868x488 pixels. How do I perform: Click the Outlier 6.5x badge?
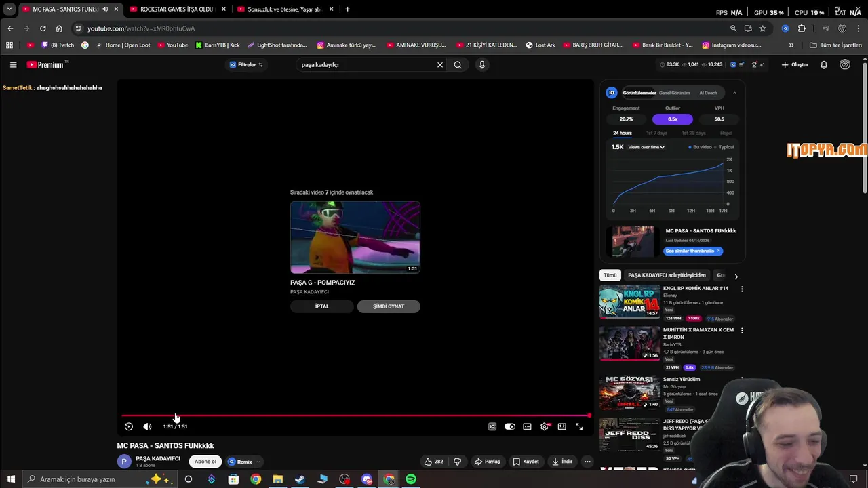point(673,119)
